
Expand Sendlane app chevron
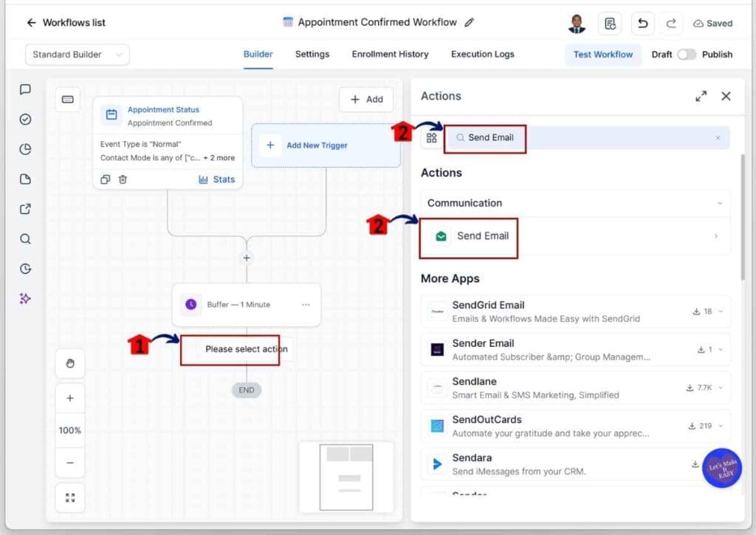tap(721, 387)
